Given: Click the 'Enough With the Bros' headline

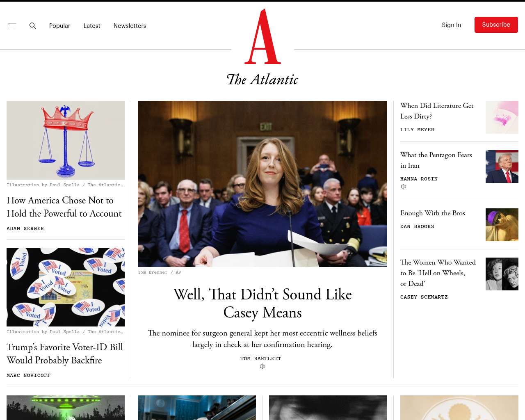Looking at the screenshot, I should click(433, 213).
